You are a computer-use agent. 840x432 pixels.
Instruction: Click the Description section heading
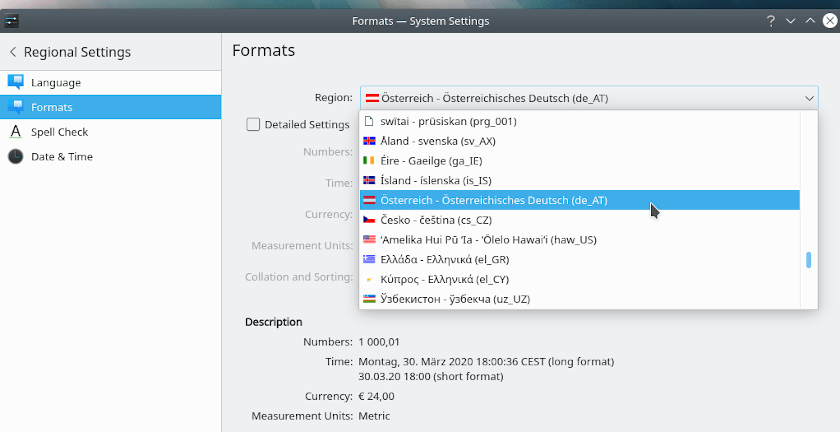pos(274,322)
